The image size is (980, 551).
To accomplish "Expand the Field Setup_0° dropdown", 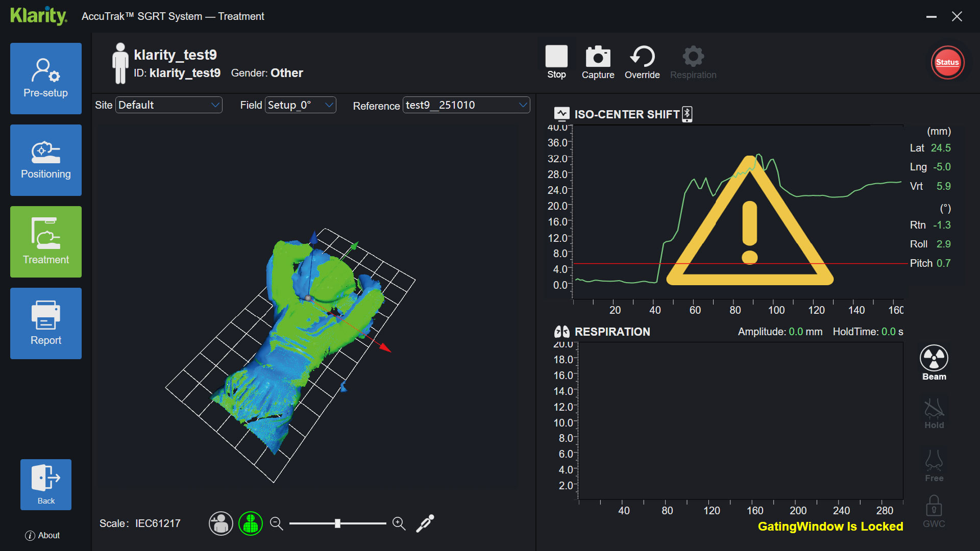I will pyautogui.click(x=301, y=105).
